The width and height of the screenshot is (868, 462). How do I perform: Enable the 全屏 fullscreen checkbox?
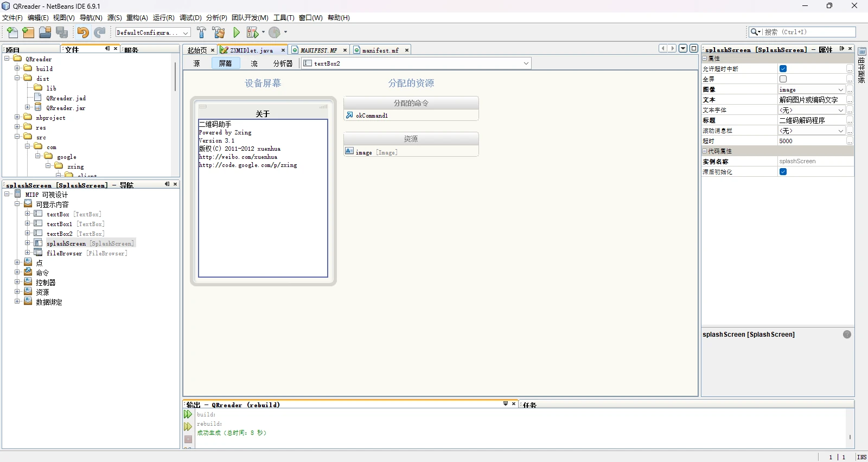click(783, 79)
